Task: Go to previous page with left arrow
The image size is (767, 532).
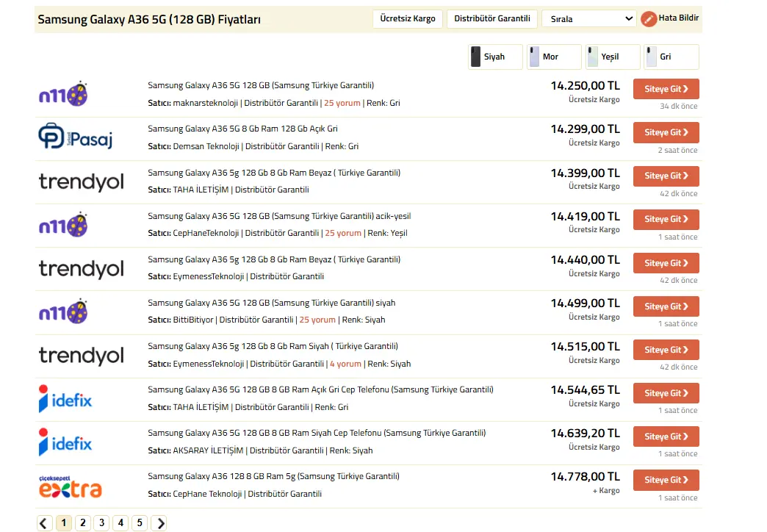Action: pos(44,523)
